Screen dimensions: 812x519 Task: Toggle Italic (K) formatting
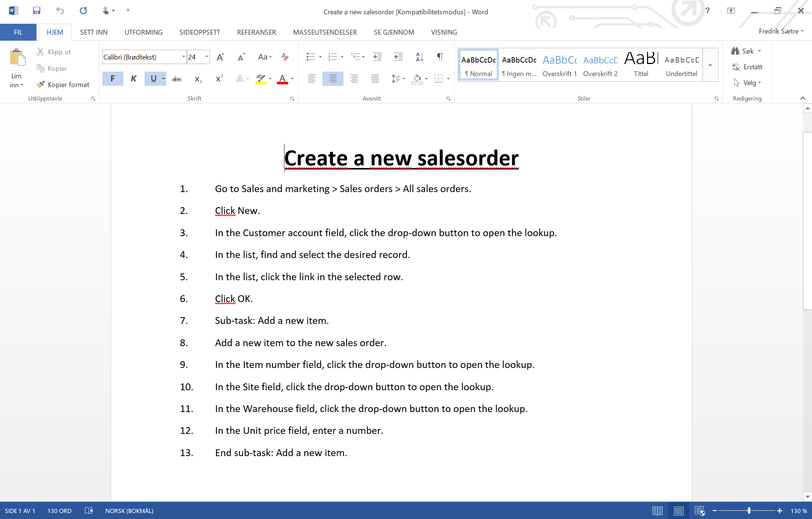coord(133,78)
